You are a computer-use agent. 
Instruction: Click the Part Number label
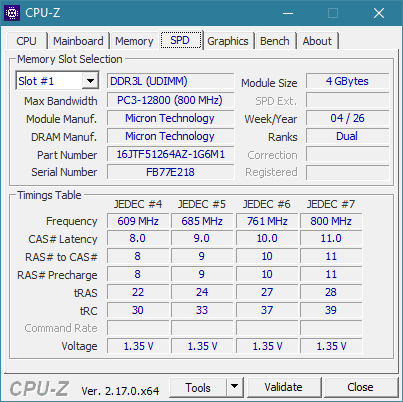[x=67, y=155]
